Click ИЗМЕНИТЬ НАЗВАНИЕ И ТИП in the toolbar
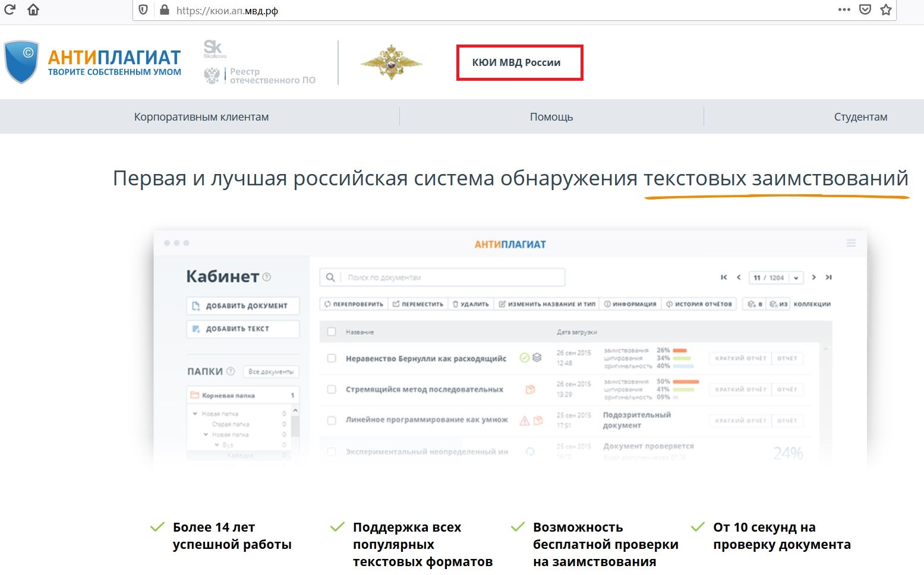The image size is (924, 575). point(547,304)
